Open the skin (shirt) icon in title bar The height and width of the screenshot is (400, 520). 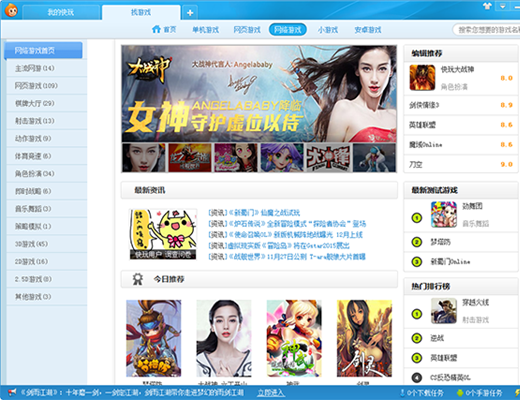(x=487, y=6)
